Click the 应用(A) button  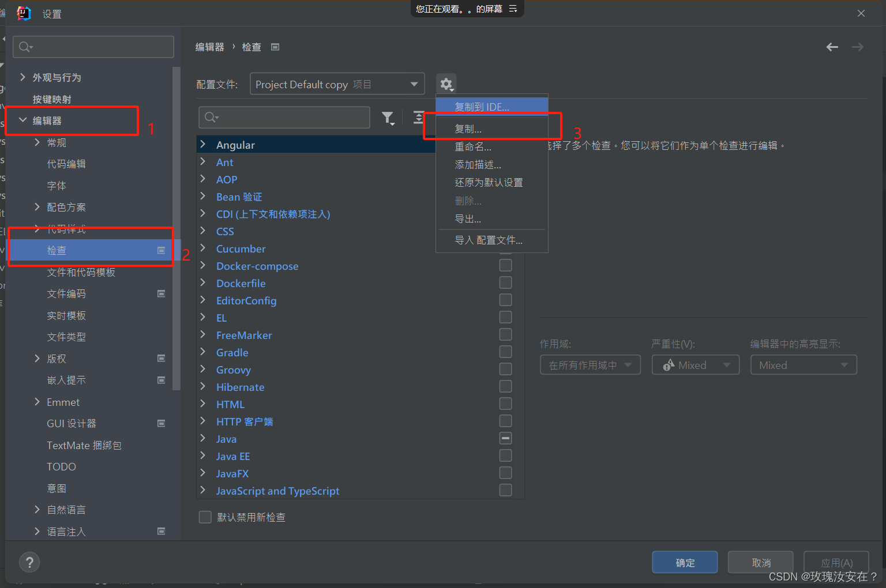836,562
